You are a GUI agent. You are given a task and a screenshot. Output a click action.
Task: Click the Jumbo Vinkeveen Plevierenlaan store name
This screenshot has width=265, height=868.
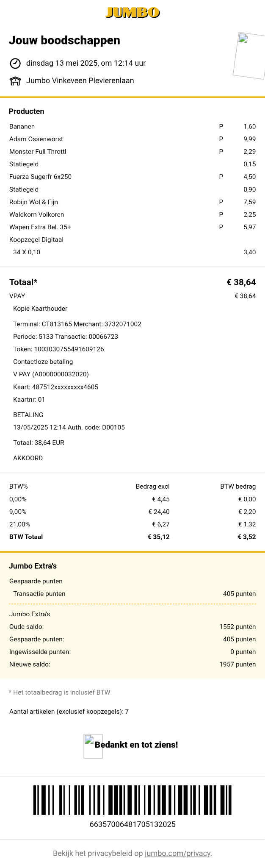pyautogui.click(x=80, y=81)
